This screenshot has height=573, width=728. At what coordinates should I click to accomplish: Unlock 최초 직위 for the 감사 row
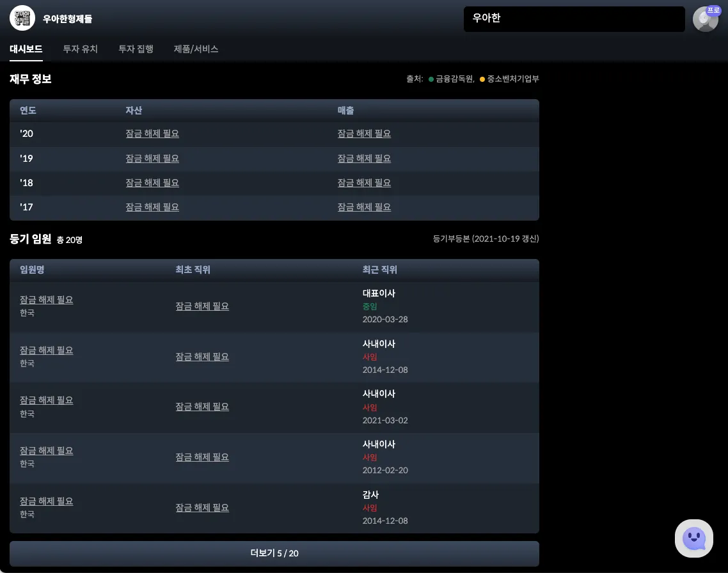click(202, 508)
